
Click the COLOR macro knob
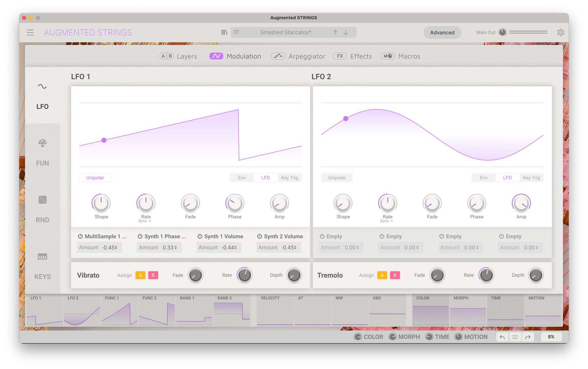[x=358, y=337]
